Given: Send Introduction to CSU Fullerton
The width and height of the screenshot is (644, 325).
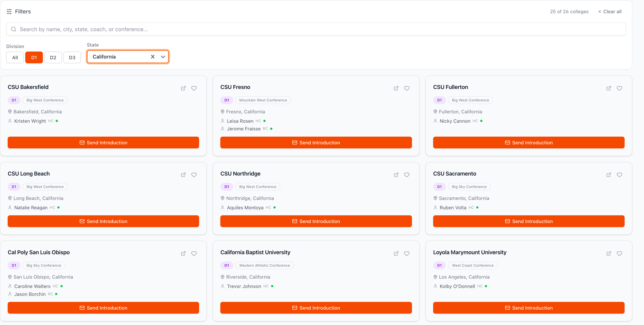Looking at the screenshot, I should click(529, 143).
